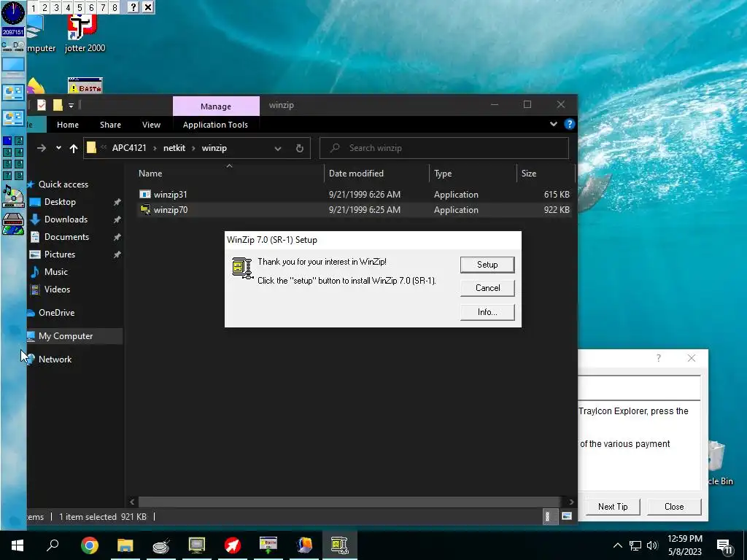Viewport: 747px width, 560px height.
Task: Click the Search winzip input field
Action: (x=444, y=148)
